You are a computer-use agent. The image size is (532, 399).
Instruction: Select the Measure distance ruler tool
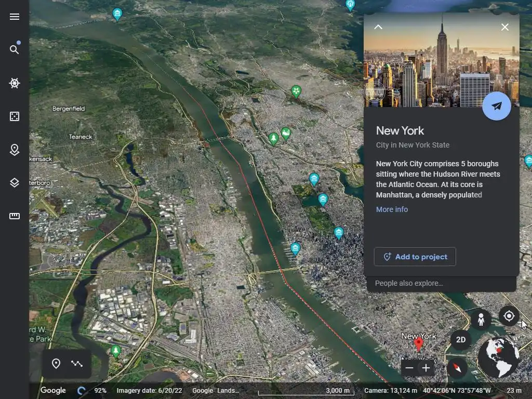[14, 216]
